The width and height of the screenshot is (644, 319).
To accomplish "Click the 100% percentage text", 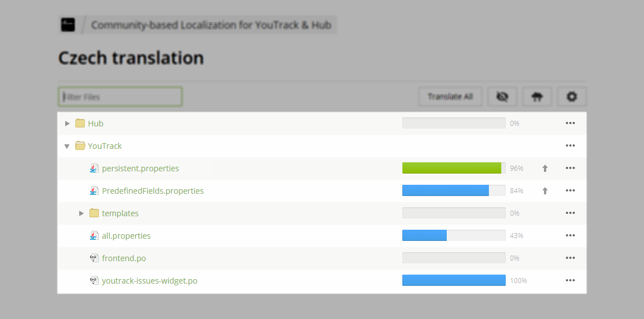I will pyautogui.click(x=518, y=281).
